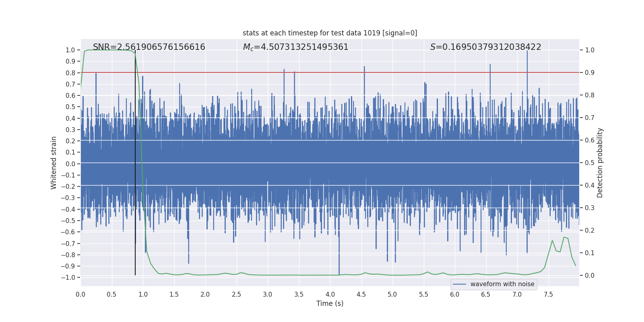Click the left y-axis tick label −1.0
This screenshot has height=322, width=644.
point(68,277)
